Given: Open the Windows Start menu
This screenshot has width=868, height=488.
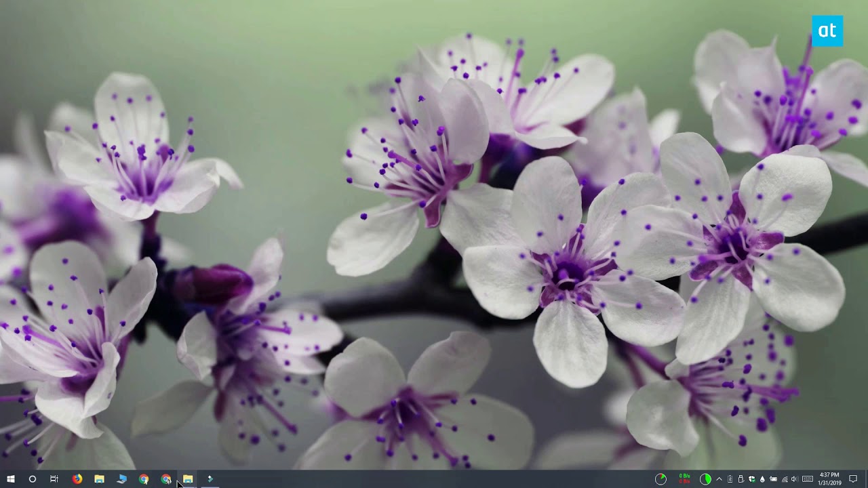Looking at the screenshot, I should click(10, 479).
